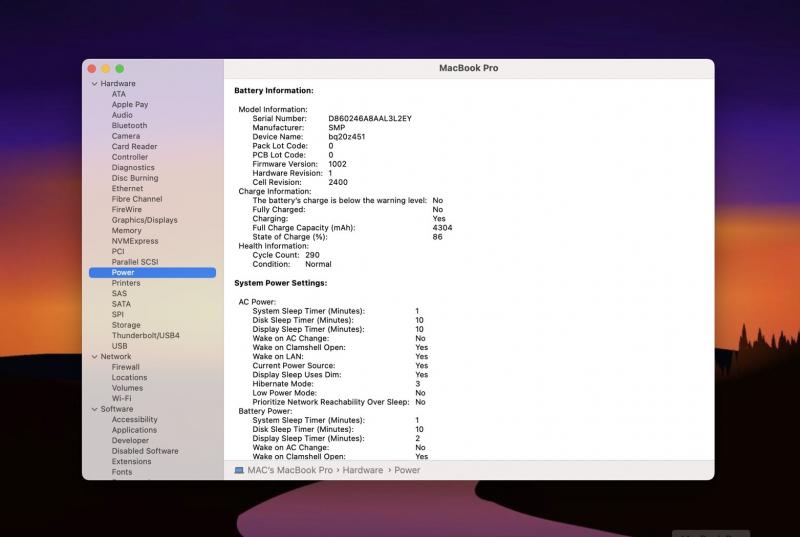The image size is (800, 537).
Task: Select Controller in the sidebar
Action: (x=130, y=157)
